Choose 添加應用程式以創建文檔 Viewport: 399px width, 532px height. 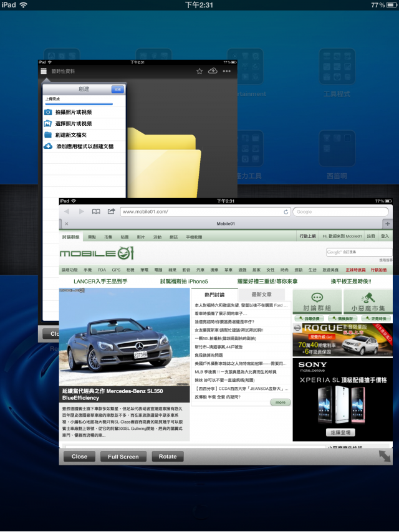(x=84, y=146)
